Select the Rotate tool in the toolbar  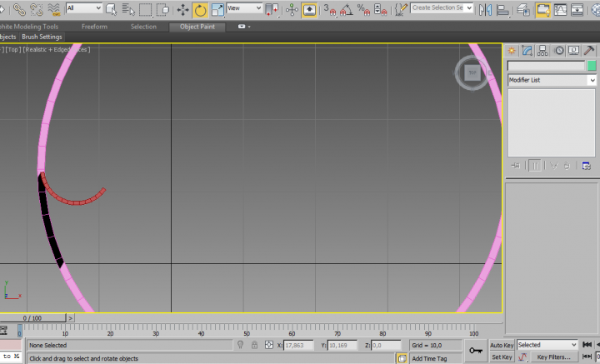[x=201, y=10]
